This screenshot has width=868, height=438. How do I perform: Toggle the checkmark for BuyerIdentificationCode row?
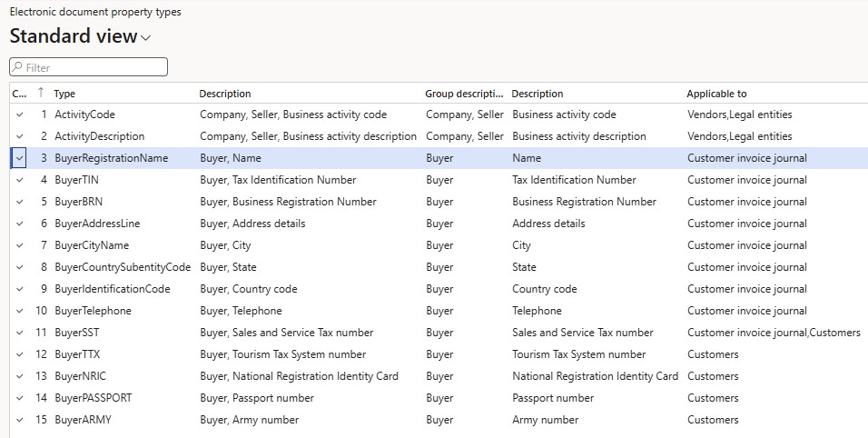point(20,289)
